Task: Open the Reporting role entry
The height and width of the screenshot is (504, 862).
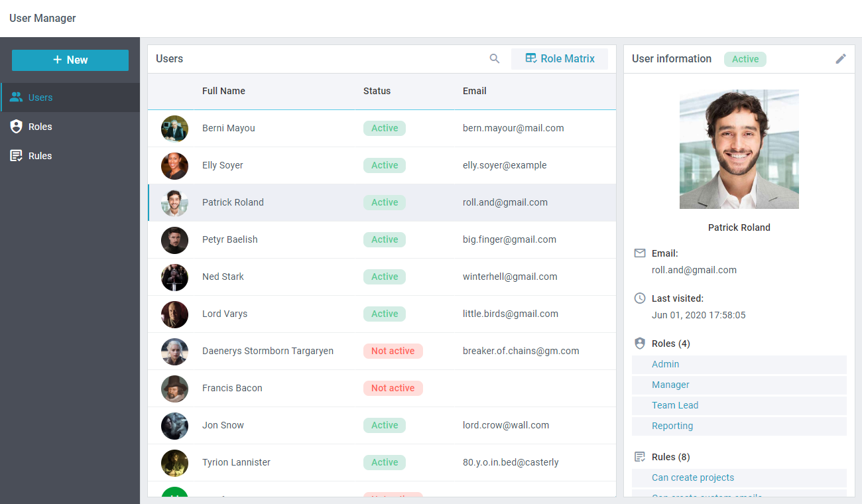Action: point(672,426)
